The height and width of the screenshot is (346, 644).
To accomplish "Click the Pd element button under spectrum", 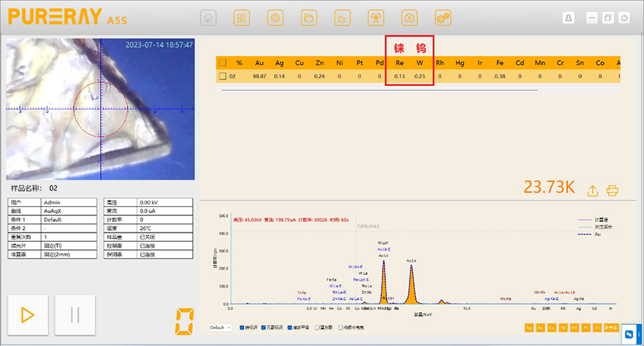I will tap(574, 328).
